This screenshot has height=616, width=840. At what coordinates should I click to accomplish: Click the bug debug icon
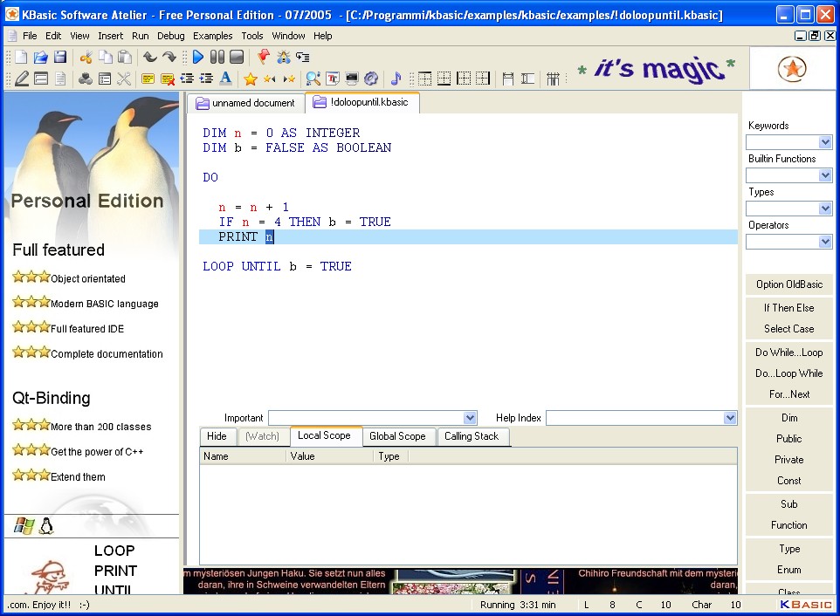[283, 58]
